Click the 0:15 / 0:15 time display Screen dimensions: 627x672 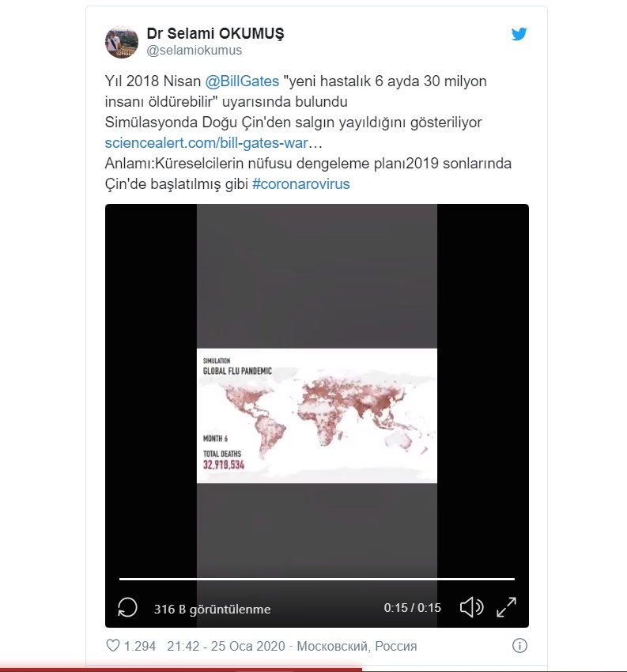pos(412,608)
